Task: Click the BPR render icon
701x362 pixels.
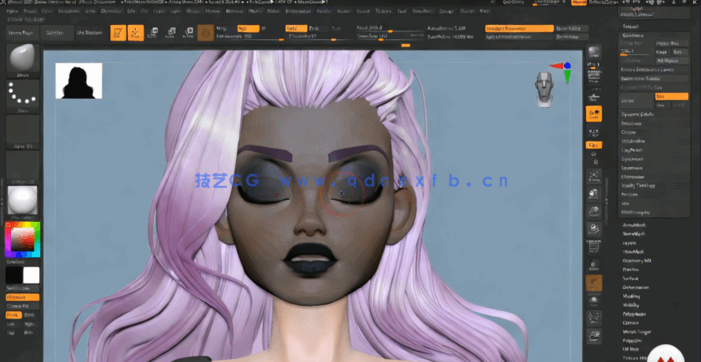Action: [x=594, y=52]
